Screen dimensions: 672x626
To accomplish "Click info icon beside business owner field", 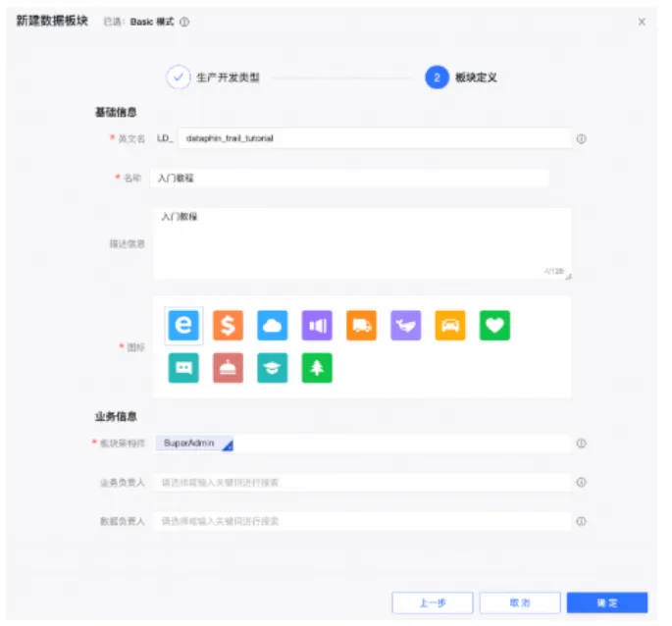I will (581, 483).
